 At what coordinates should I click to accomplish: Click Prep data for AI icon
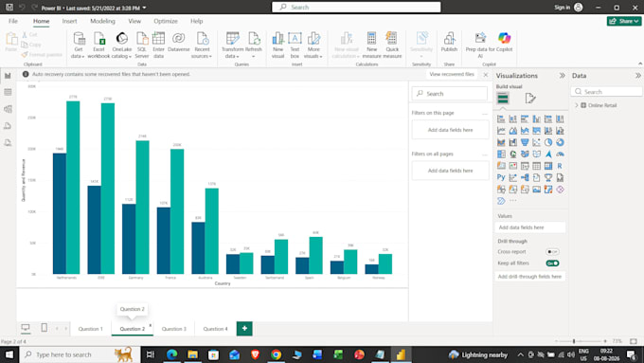click(480, 38)
